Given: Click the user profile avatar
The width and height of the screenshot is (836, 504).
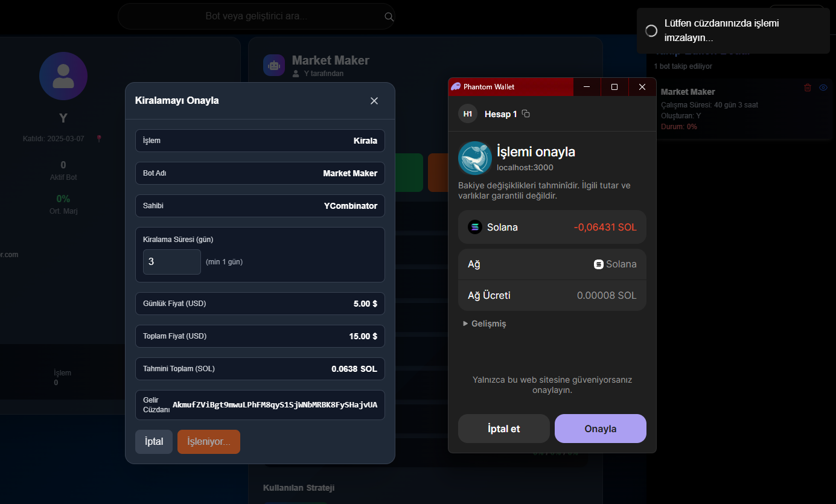Looking at the screenshot, I should tap(63, 76).
